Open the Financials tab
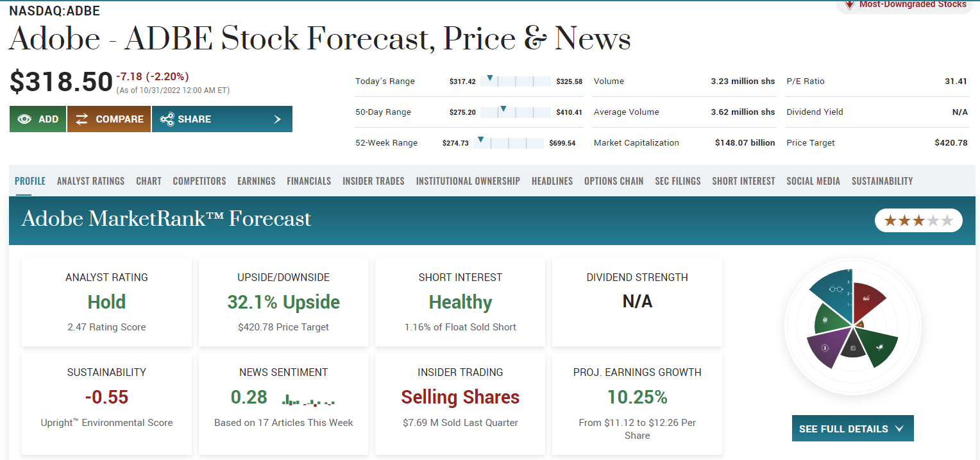 309,181
